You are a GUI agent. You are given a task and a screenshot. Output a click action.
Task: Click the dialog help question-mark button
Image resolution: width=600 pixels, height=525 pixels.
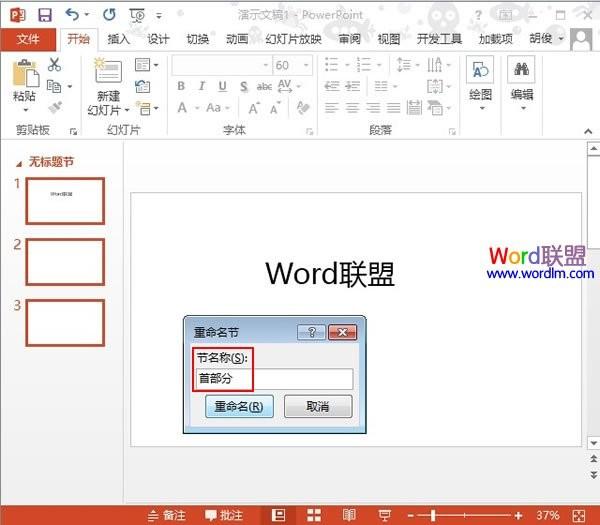311,332
